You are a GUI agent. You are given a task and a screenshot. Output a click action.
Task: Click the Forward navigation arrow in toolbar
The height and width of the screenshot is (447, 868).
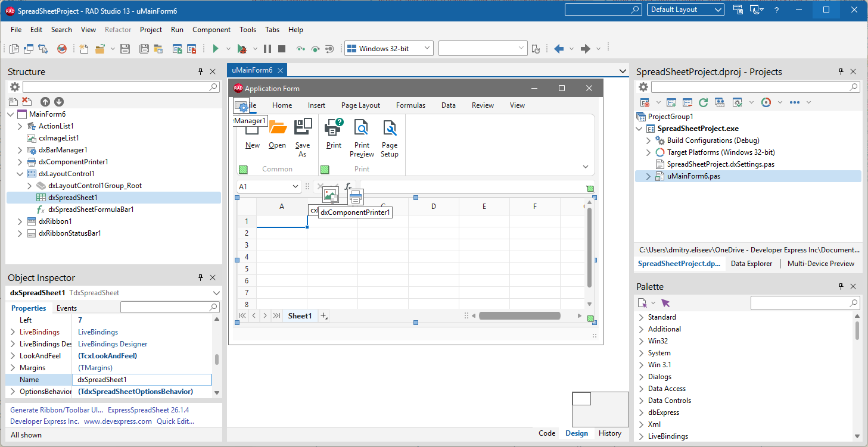point(586,49)
